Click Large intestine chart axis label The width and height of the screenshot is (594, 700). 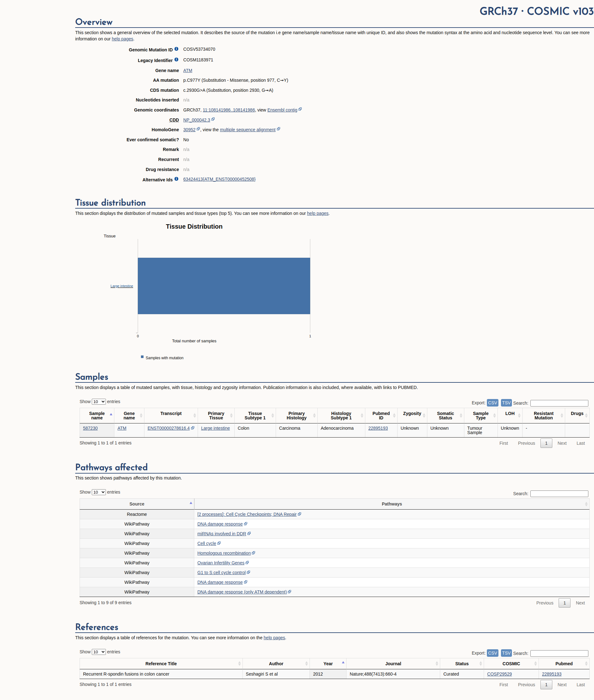coord(122,286)
